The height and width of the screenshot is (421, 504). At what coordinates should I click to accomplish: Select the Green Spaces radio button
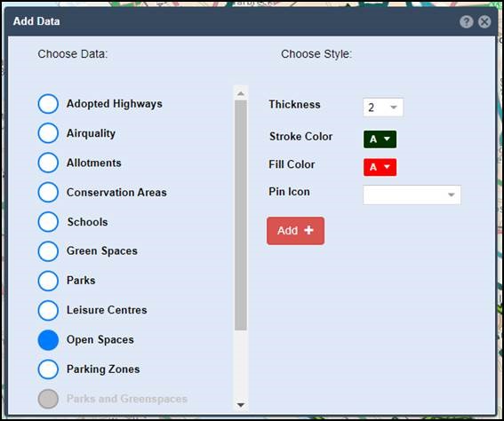[48, 251]
